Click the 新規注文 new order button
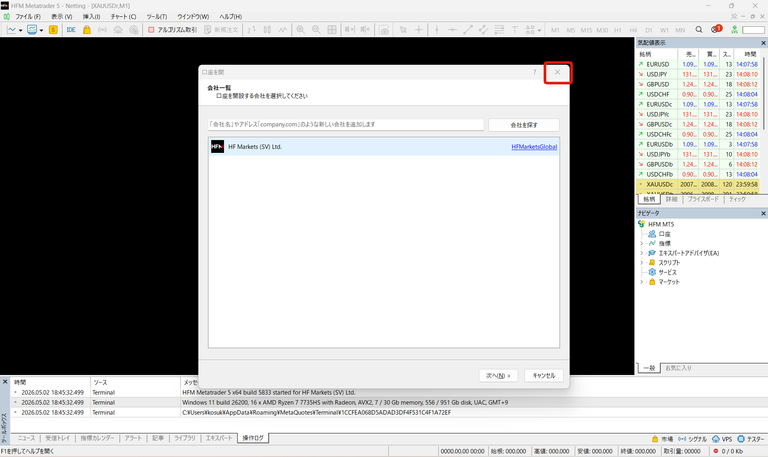This screenshot has width=768, height=457. click(x=221, y=30)
